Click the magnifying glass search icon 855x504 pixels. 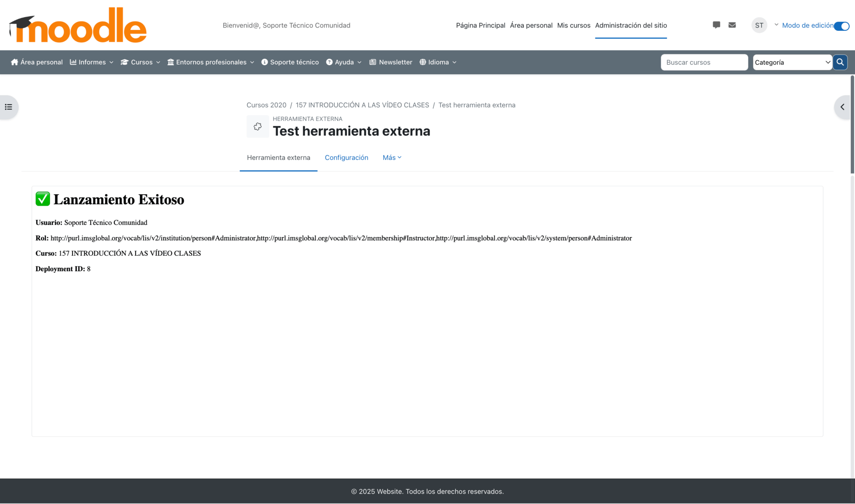click(x=840, y=62)
